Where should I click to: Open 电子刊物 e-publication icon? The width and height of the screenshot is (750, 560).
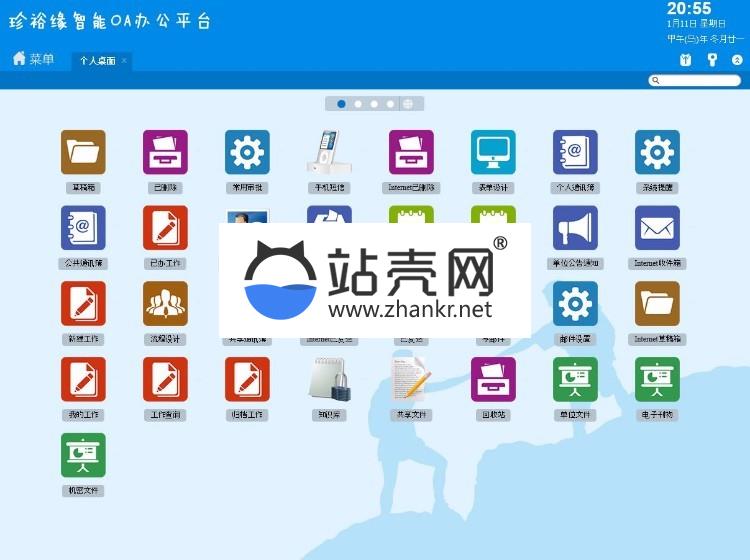pyautogui.click(x=657, y=380)
